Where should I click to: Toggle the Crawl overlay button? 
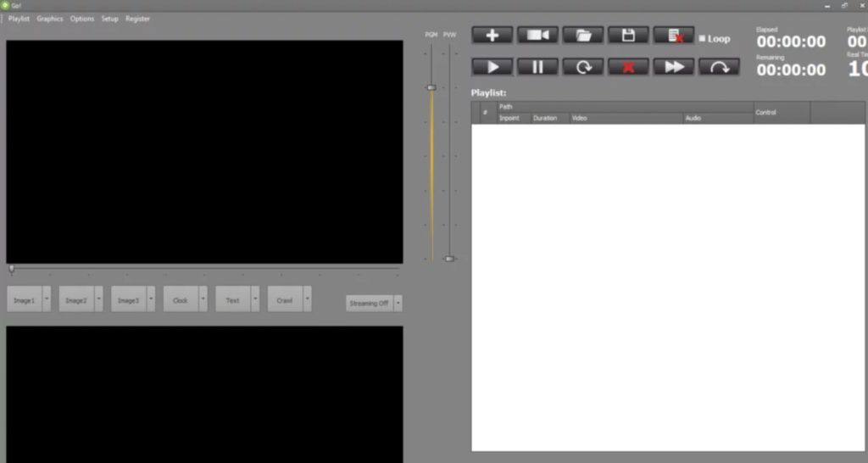285,299
